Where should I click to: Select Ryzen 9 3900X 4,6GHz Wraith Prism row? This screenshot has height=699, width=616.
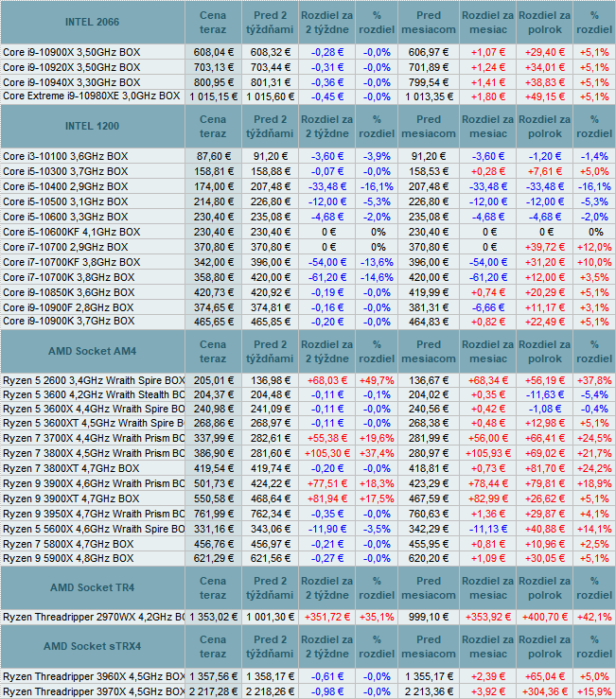point(94,484)
